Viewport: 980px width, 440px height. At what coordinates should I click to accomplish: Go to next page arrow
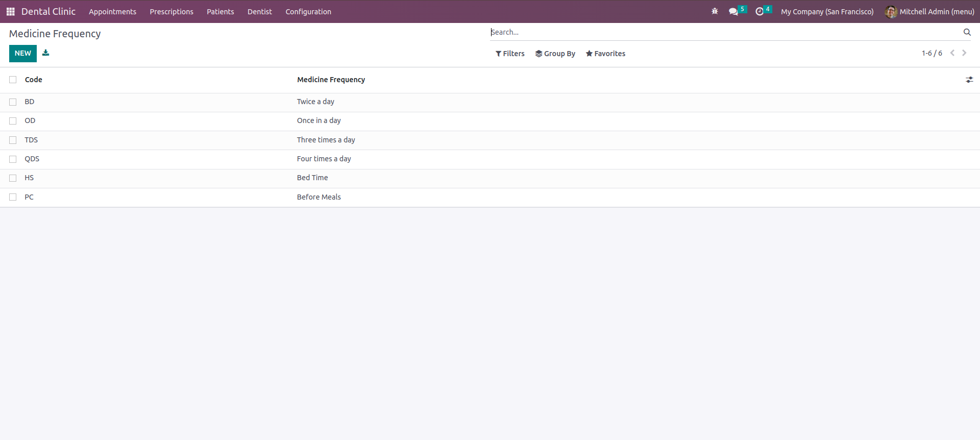point(964,53)
